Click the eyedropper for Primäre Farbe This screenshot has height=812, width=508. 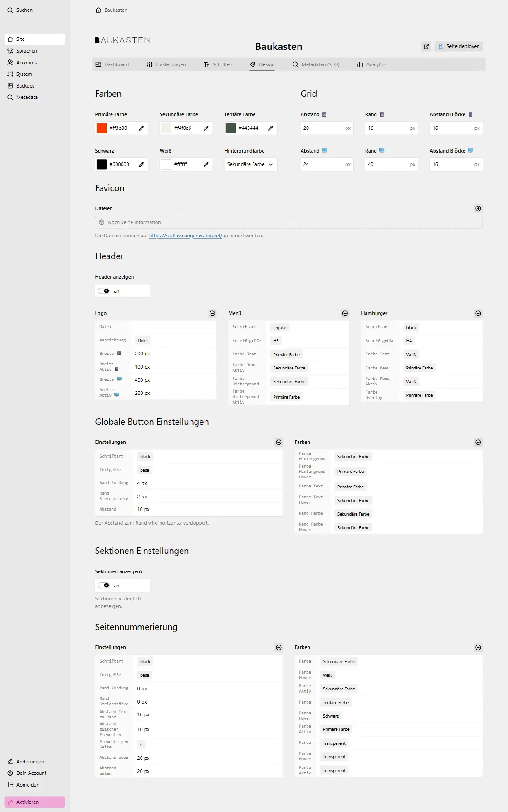(x=141, y=128)
